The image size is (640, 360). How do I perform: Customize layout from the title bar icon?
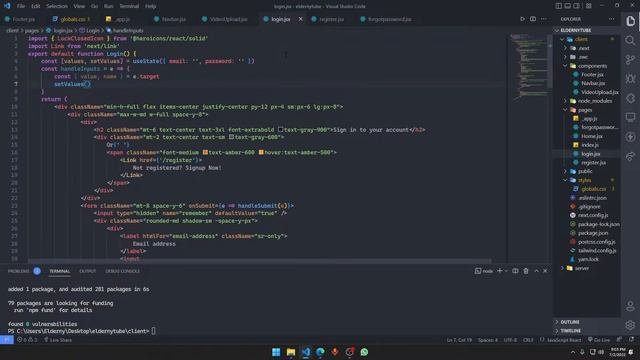tap(589, 6)
